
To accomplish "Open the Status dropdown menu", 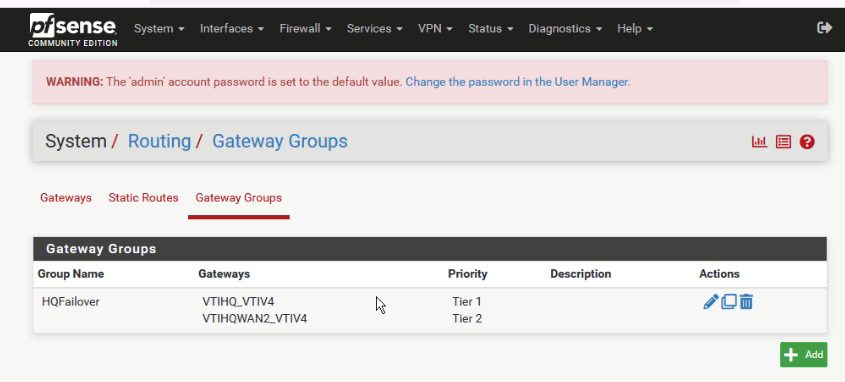I will (x=490, y=29).
